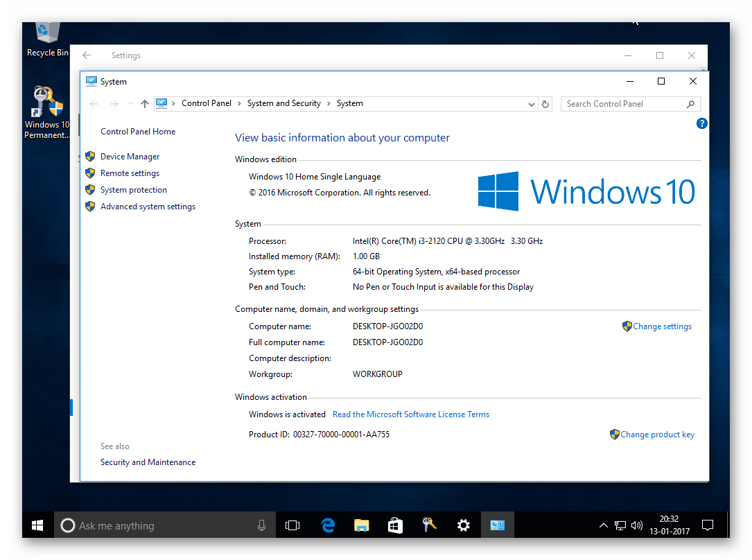Select the Windows is activated text
Viewport: 752px width, 560px height.
click(x=287, y=414)
